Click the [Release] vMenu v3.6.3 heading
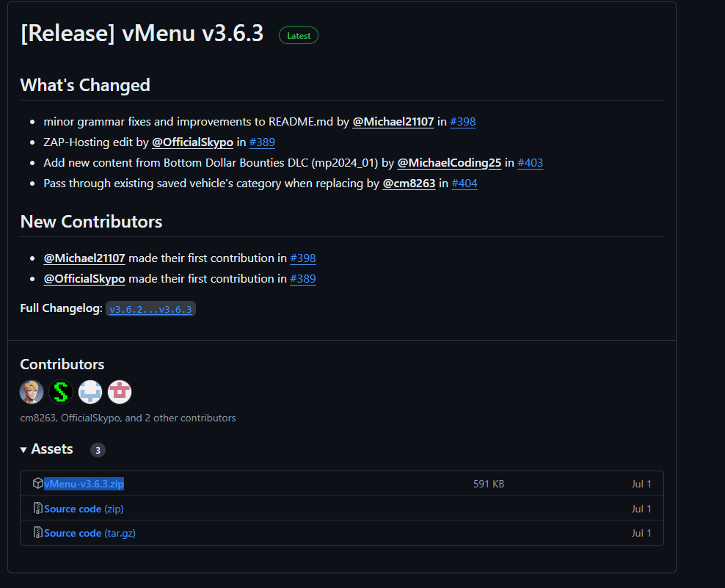Image resolution: width=725 pixels, height=588 pixels. coord(142,33)
